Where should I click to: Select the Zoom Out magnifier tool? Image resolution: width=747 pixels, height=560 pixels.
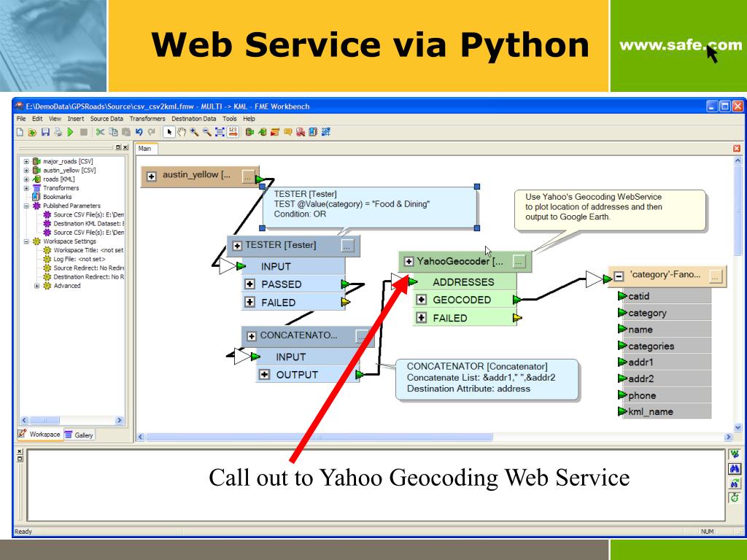[206, 132]
